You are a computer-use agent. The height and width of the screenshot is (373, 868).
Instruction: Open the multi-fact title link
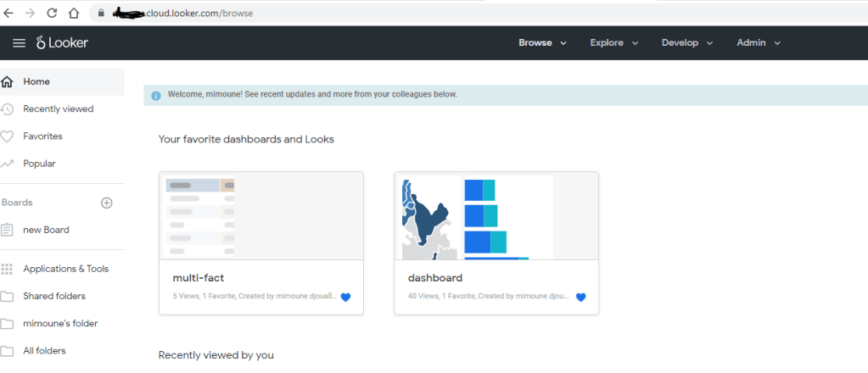[x=198, y=278]
